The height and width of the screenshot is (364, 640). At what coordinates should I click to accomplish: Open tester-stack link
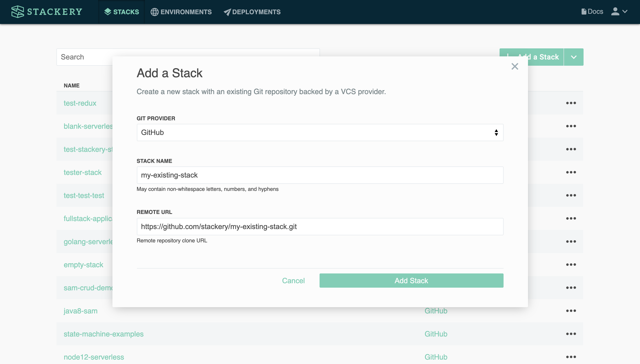(x=82, y=172)
